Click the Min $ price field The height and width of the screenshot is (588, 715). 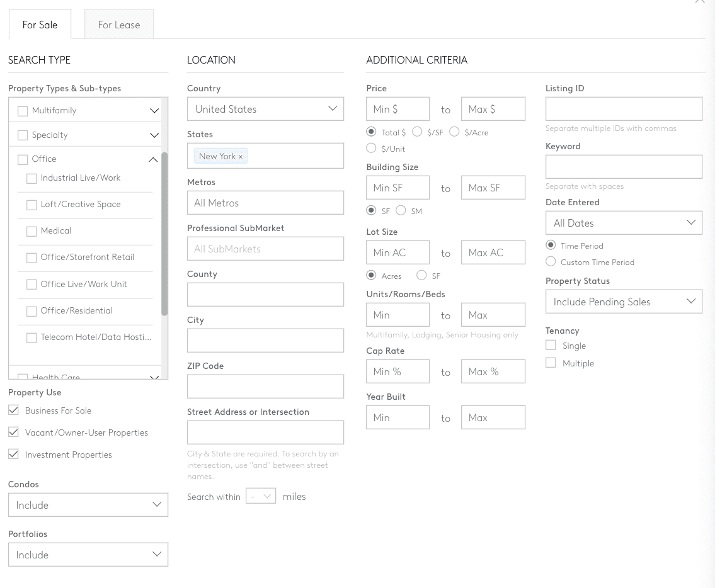click(x=398, y=109)
